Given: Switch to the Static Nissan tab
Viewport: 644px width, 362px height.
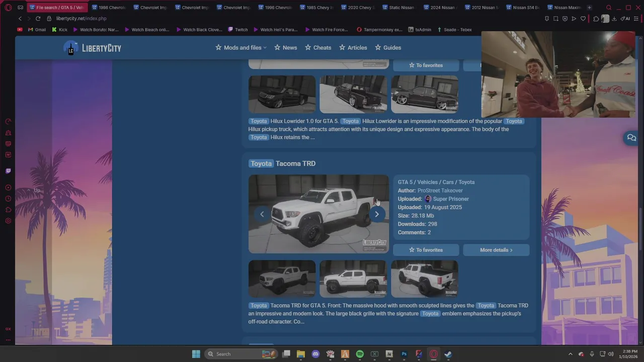Looking at the screenshot, I should pos(399,8).
